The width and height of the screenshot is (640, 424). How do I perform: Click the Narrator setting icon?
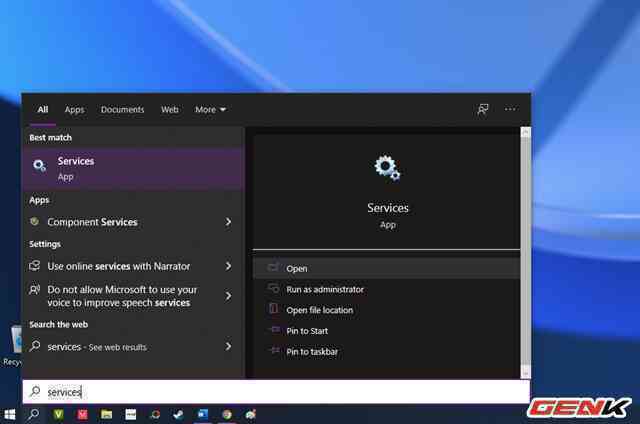coord(35,266)
